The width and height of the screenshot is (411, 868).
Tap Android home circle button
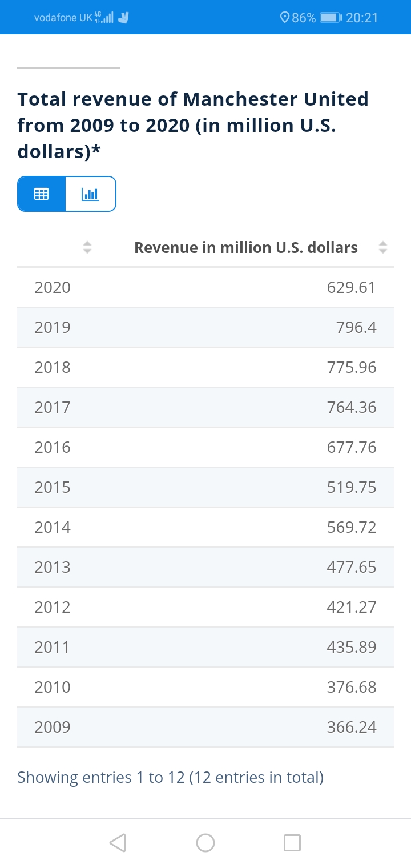click(x=205, y=842)
